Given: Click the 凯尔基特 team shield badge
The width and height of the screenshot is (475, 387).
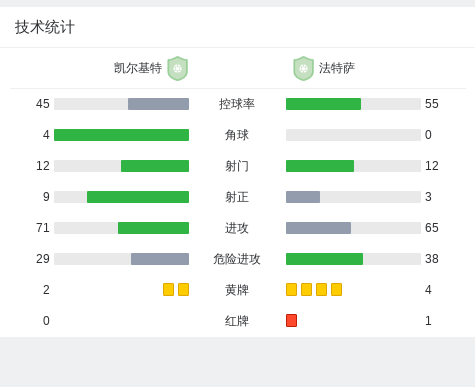Looking at the screenshot, I should [178, 68].
